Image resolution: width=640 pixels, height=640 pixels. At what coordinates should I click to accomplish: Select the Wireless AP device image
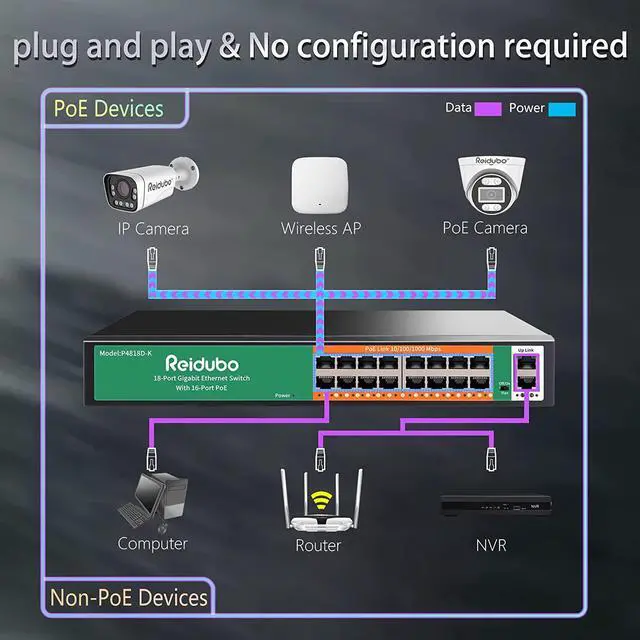[320, 185]
